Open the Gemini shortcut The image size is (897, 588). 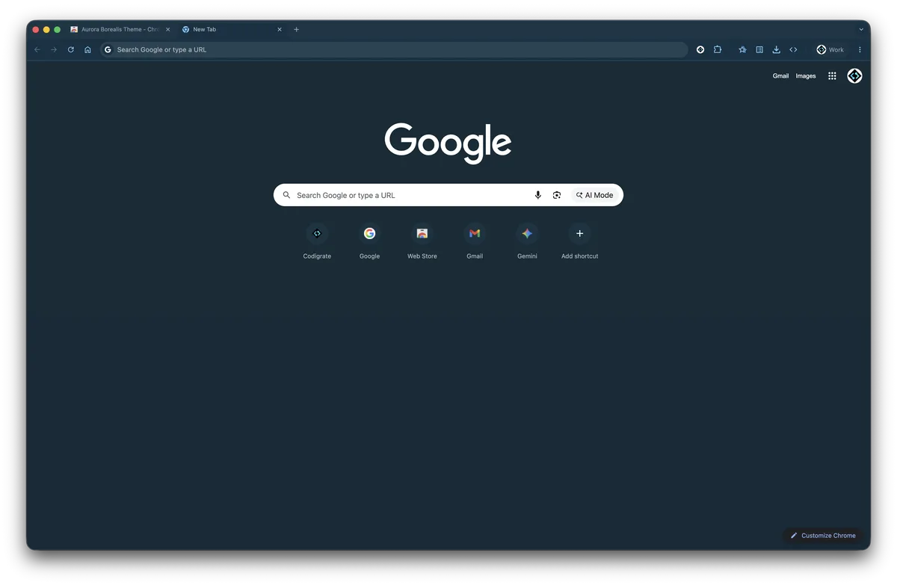pyautogui.click(x=527, y=241)
